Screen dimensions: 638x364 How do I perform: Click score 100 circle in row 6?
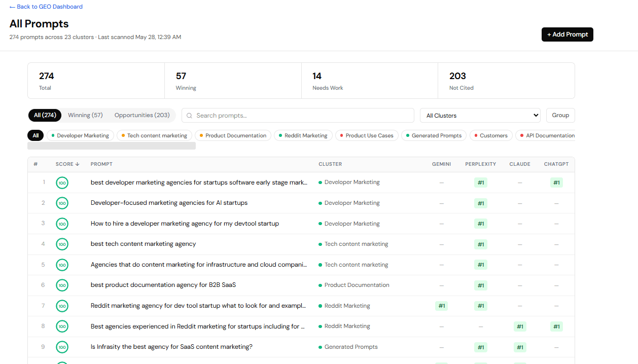62,285
